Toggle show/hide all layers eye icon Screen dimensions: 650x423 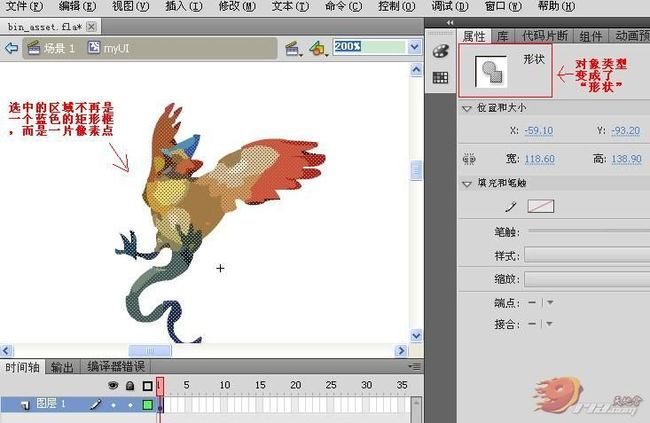113,386
